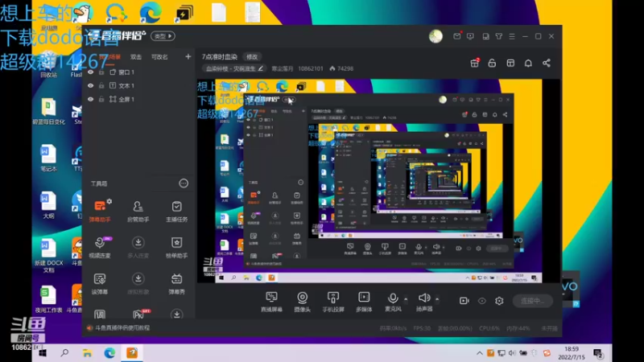Add a 摄像头 camera source

pos(303,301)
